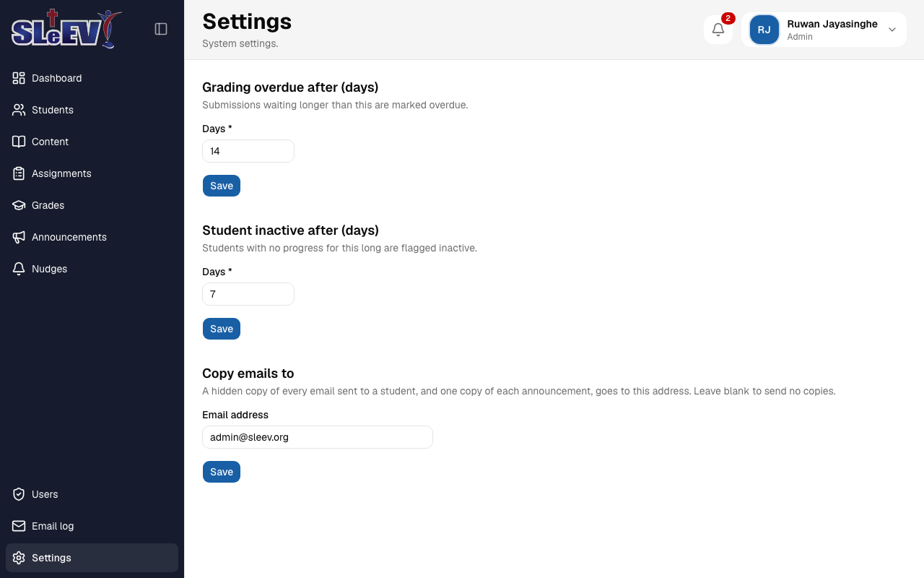Viewport: 924px width, 578px height.
Task: Click the Grades graduation cap icon
Action: click(19, 205)
